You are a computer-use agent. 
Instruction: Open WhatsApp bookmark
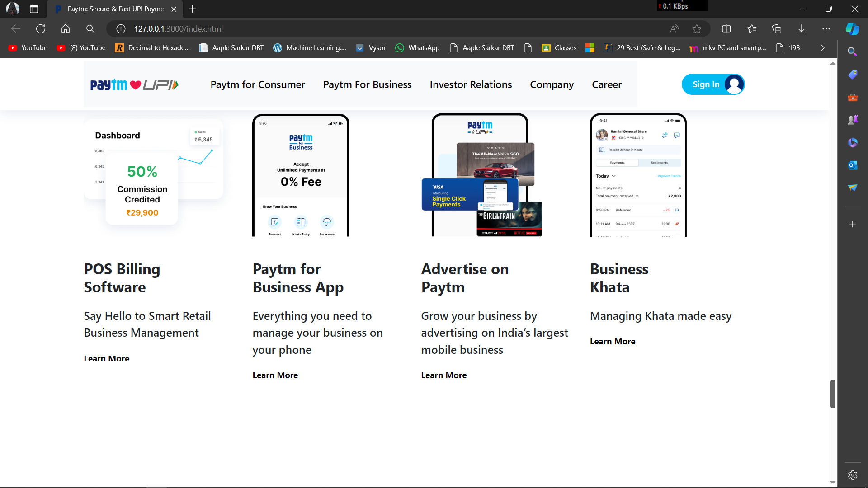tap(417, 48)
